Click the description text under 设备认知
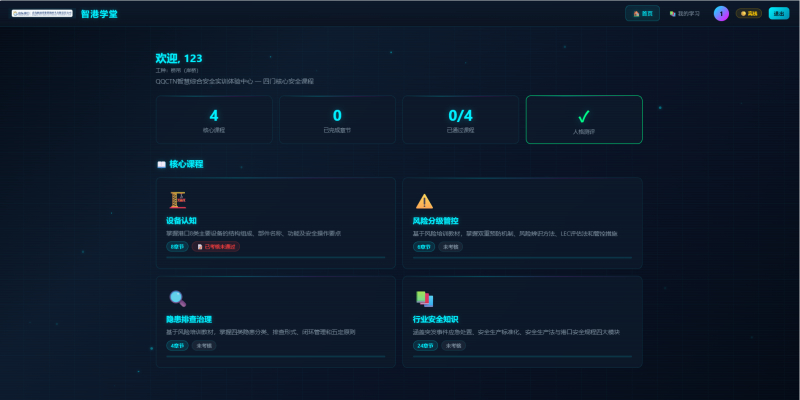 coord(253,233)
